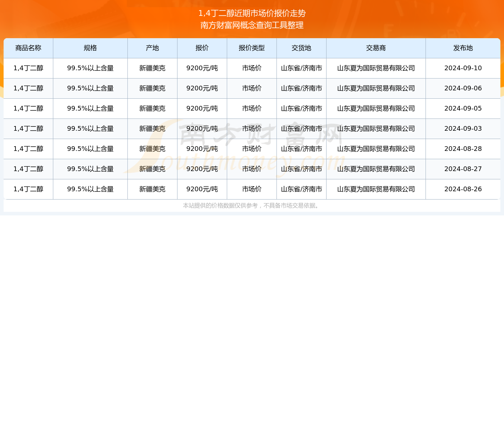This screenshot has height=434, width=504.
Task: Click 山东省/济南市 in the 2024-08-28 row
Action: point(302,149)
